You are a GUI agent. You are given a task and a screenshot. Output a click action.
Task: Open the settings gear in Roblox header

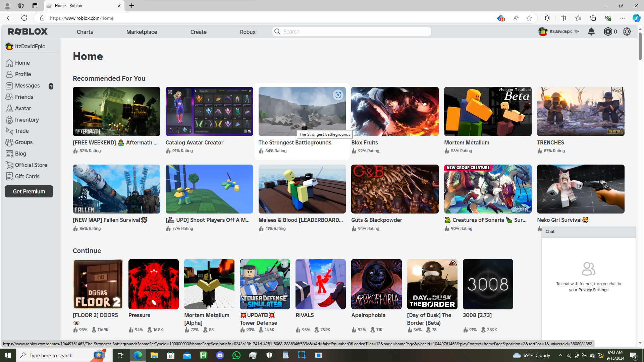click(x=627, y=32)
